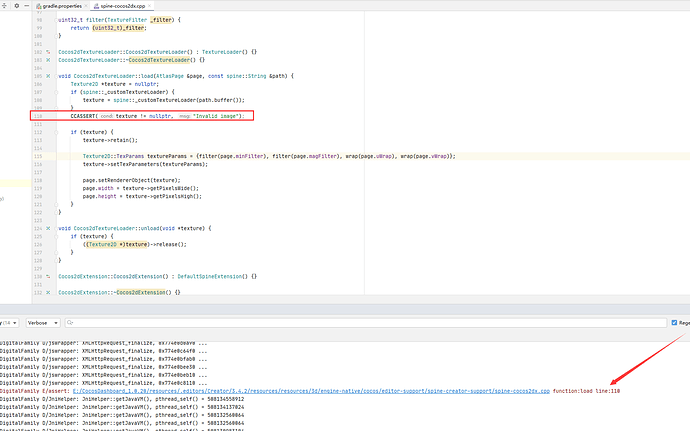Click the release() call on line 126
The height and width of the screenshot is (431, 690).
[170, 244]
